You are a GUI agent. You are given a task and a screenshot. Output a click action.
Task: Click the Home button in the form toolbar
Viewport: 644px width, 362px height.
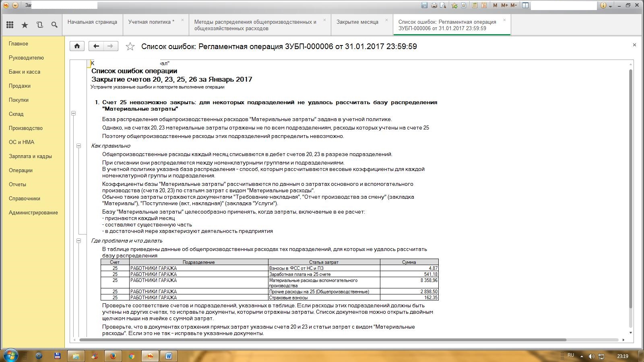(x=77, y=46)
